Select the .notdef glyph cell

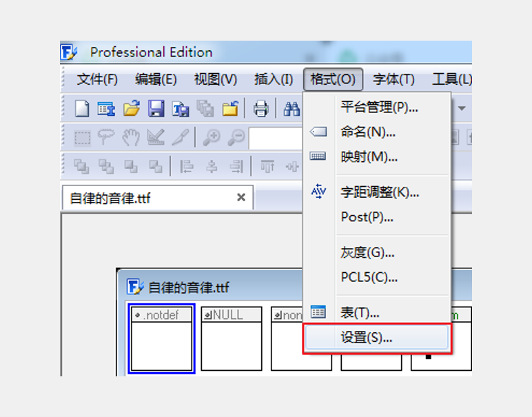click(161, 338)
